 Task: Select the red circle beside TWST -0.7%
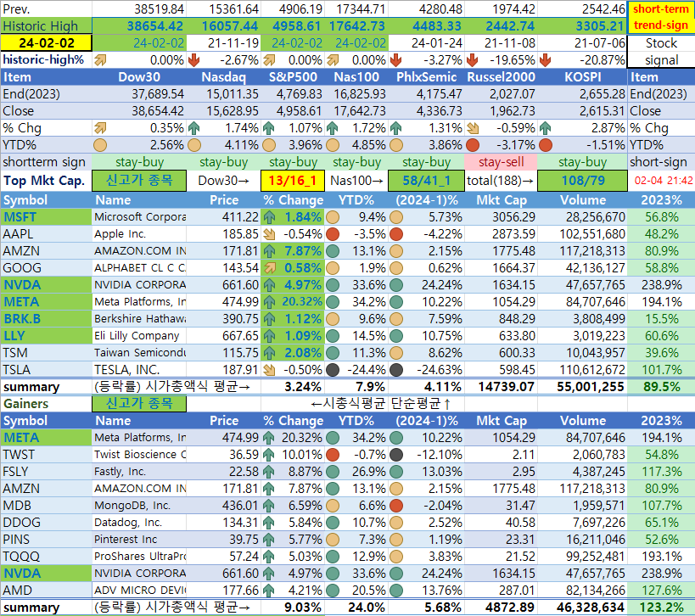(333, 455)
